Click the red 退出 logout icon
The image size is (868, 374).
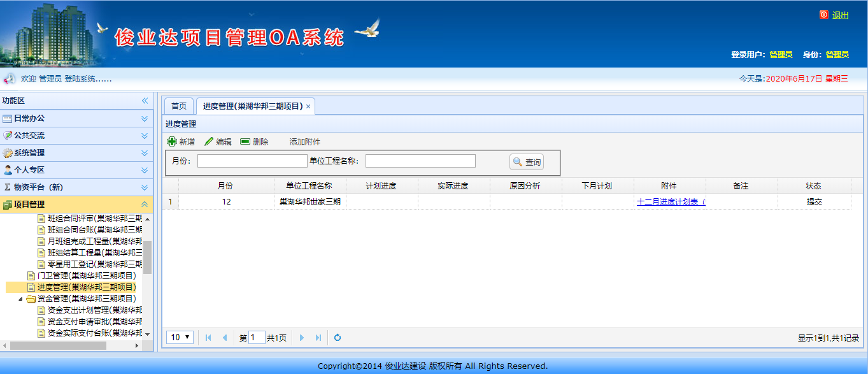click(x=824, y=15)
